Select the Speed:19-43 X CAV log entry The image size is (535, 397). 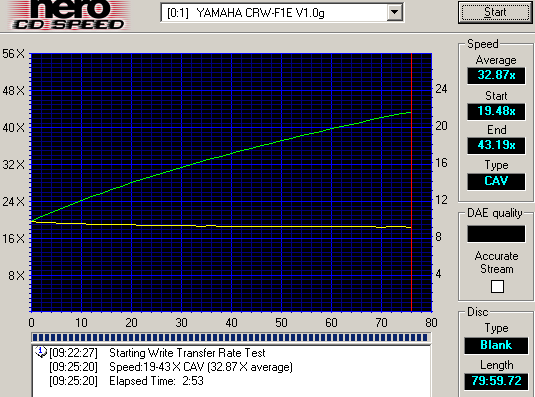click(x=171, y=367)
